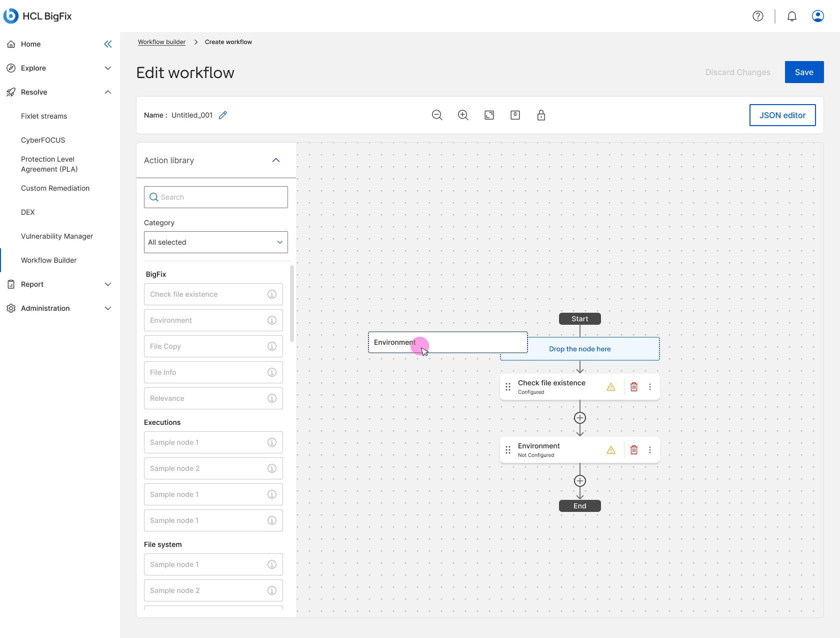Select Check file existence library item
Viewport: 840px width, 638px height.
pos(213,294)
